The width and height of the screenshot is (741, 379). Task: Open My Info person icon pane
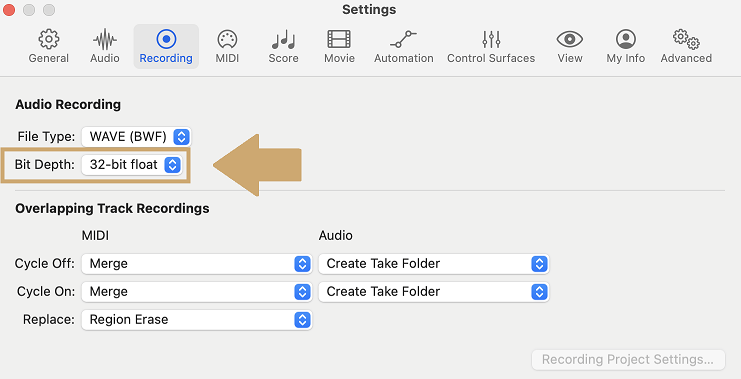pos(626,46)
